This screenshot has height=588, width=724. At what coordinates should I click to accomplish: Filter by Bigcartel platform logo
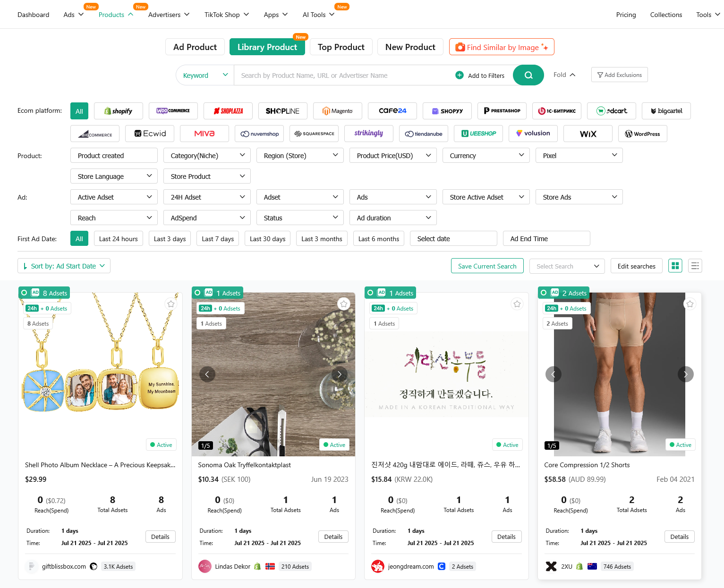(666, 111)
